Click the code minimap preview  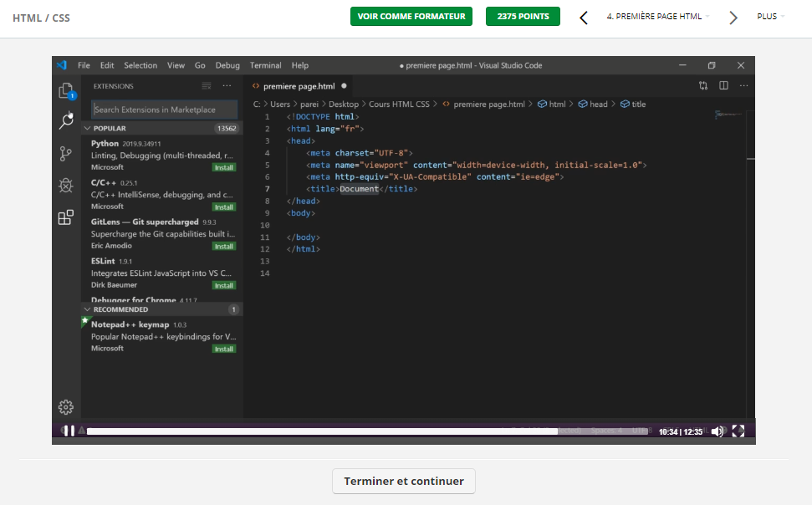tap(729, 114)
